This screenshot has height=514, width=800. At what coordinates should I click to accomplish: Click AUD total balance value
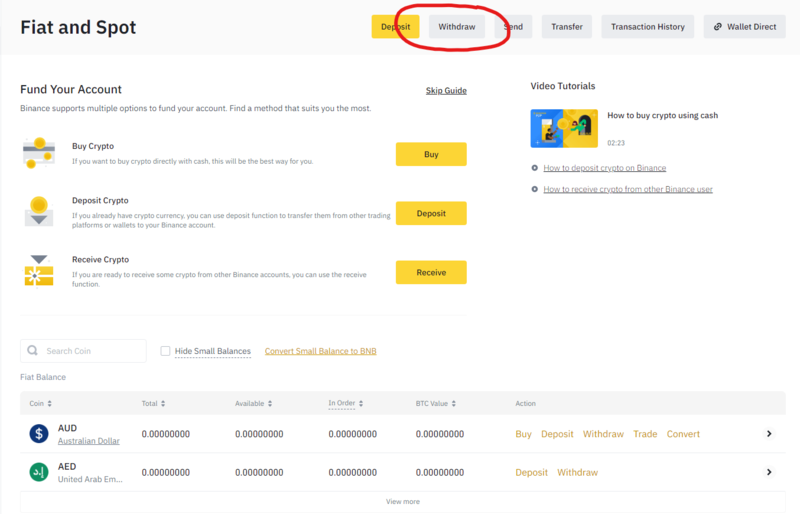pos(166,434)
